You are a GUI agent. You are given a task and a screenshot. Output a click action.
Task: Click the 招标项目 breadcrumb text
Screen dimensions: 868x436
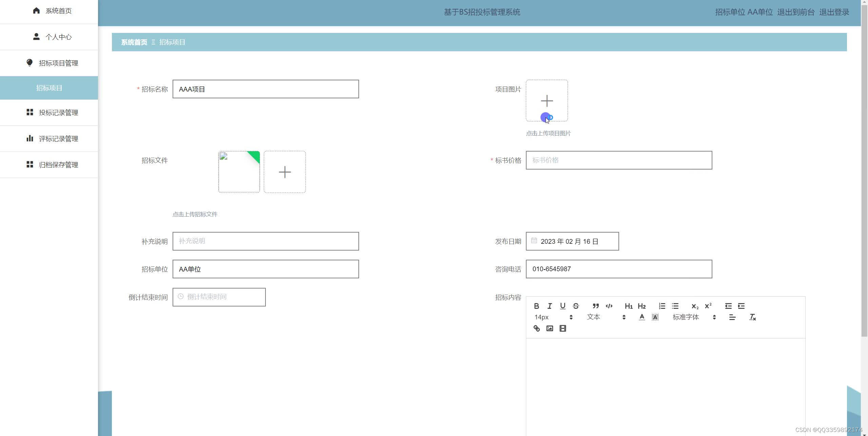172,42
